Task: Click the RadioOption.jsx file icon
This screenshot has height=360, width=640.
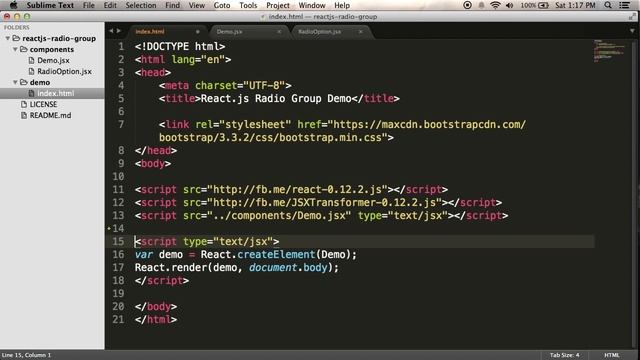Action: pyautogui.click(x=31, y=71)
